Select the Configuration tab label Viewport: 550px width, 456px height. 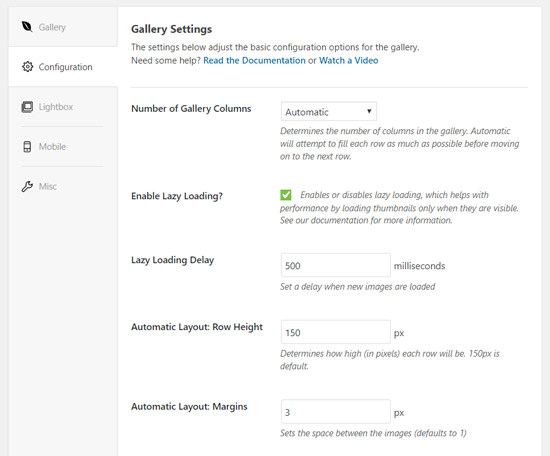click(65, 67)
